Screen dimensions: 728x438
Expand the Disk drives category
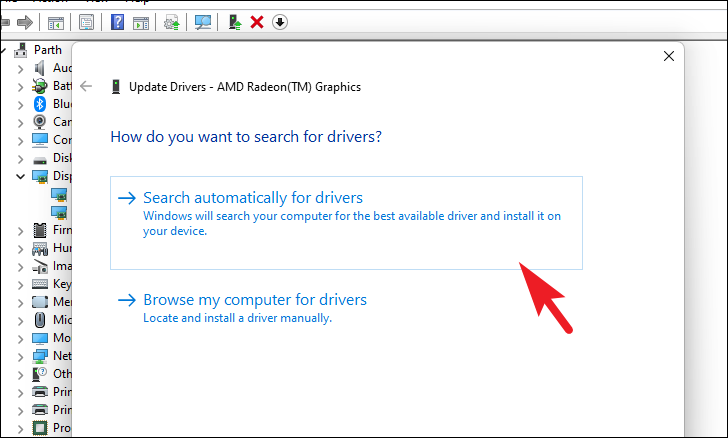[20, 159]
